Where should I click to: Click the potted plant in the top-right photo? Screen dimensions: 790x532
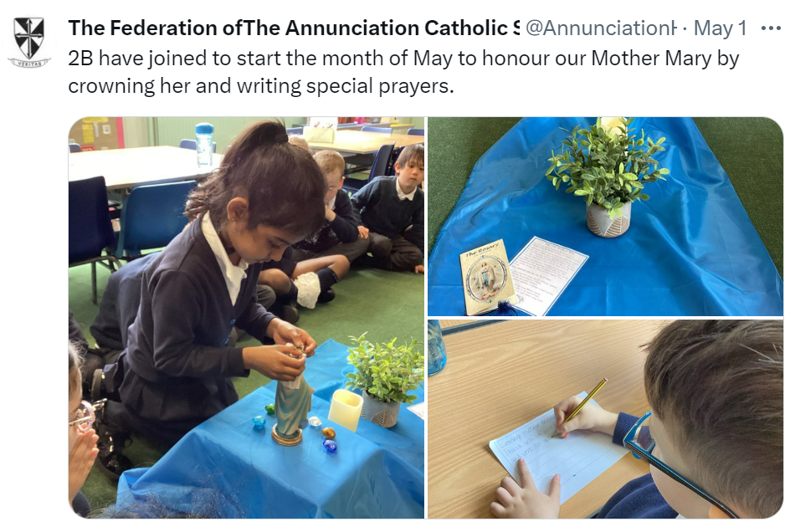tap(608, 178)
